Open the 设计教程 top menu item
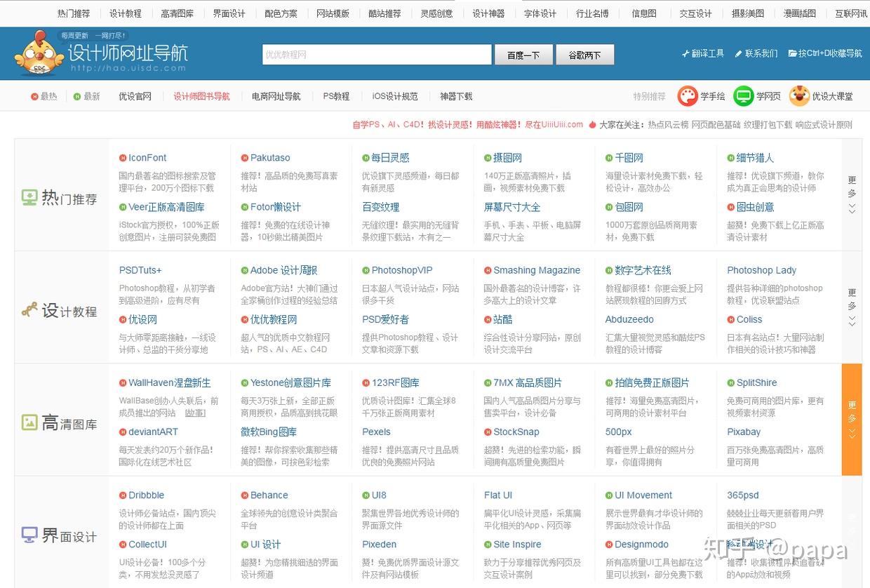The image size is (870, 588). (x=126, y=13)
